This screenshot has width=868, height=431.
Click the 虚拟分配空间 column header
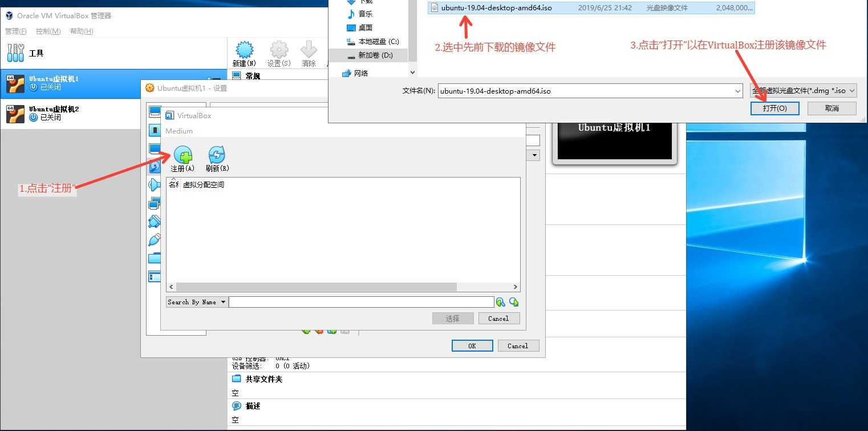[x=204, y=185]
